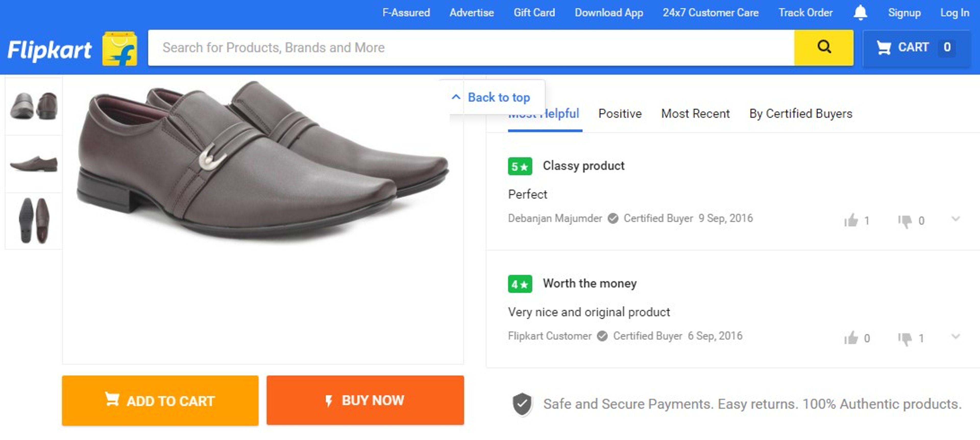Switch to Most Recent reviews
Viewport: 980px width, 440px height.
tap(695, 113)
